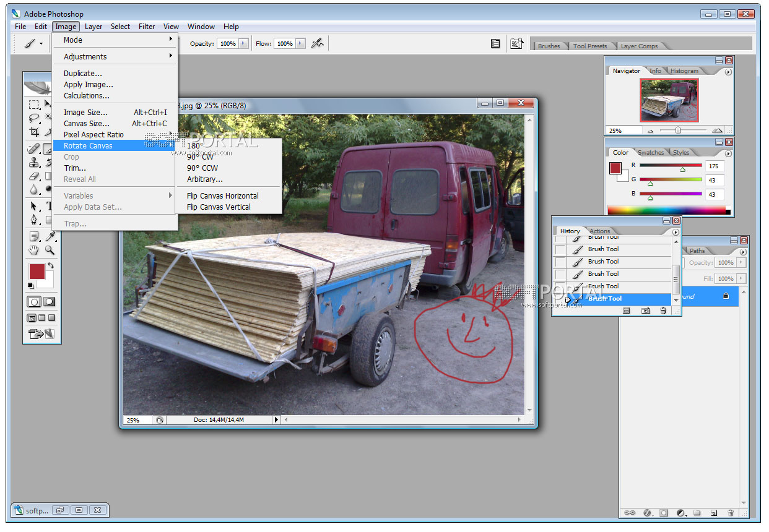Viewport: 769px width, 532px height.
Task: Open the History panel options menu
Action: [676, 232]
